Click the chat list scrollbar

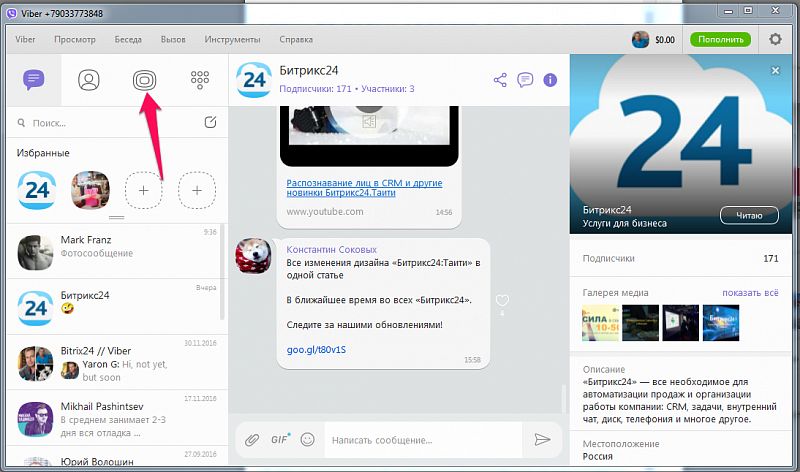point(222,272)
